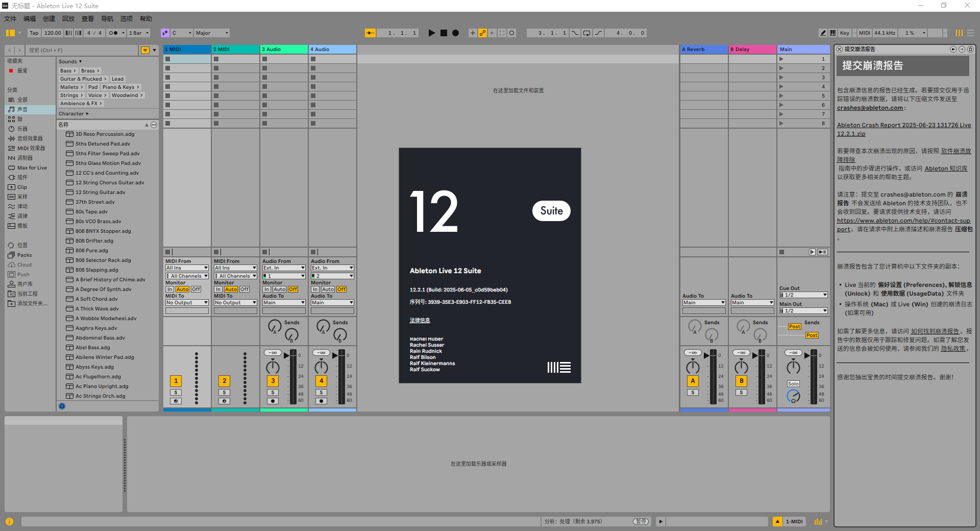Click the crashes@ableton.com link
980x531 pixels.
coord(870,108)
